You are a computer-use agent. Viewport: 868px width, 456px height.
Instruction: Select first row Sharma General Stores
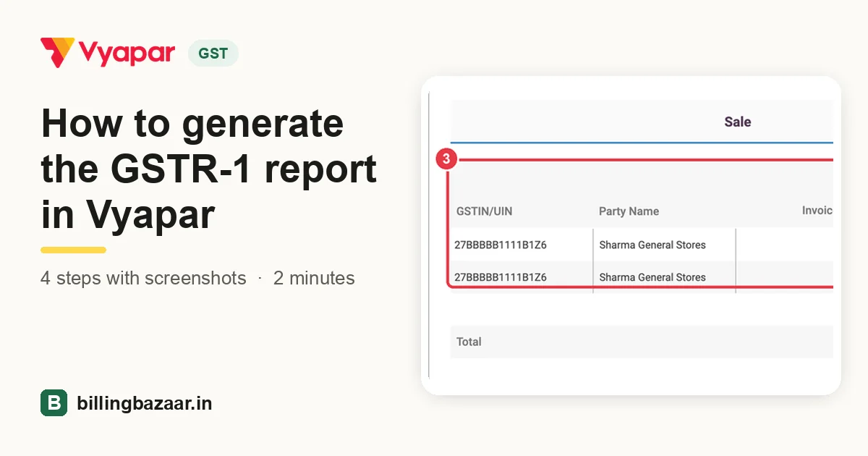652,245
